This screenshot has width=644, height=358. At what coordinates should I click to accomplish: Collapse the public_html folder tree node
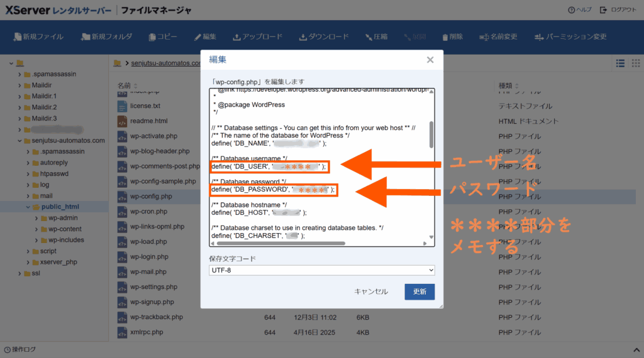(x=28, y=207)
